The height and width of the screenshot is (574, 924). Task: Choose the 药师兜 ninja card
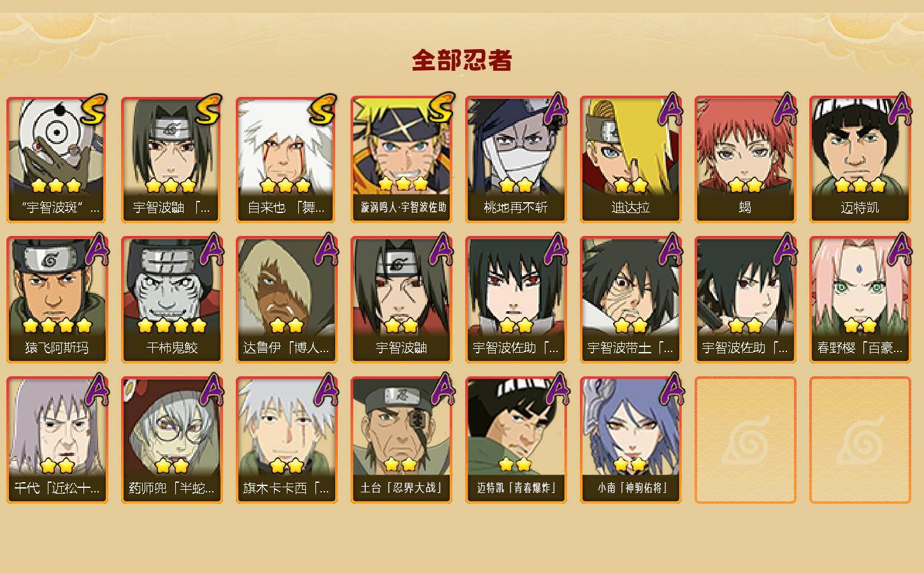(172, 440)
